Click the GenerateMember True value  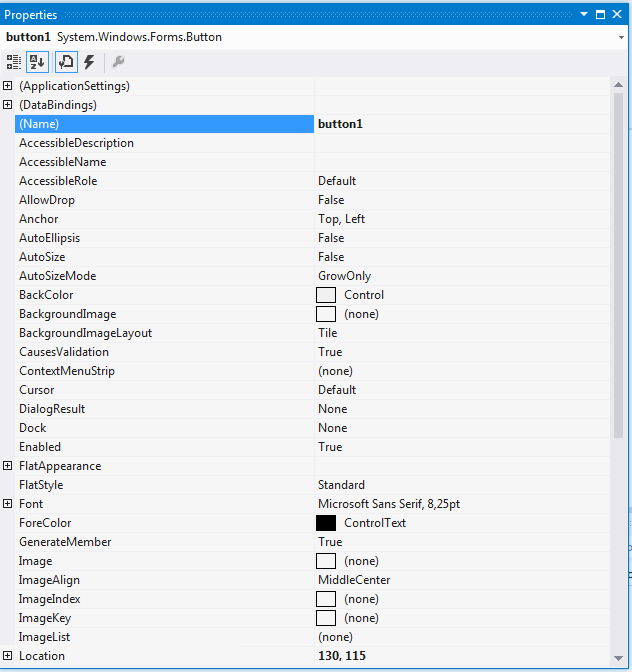click(330, 542)
